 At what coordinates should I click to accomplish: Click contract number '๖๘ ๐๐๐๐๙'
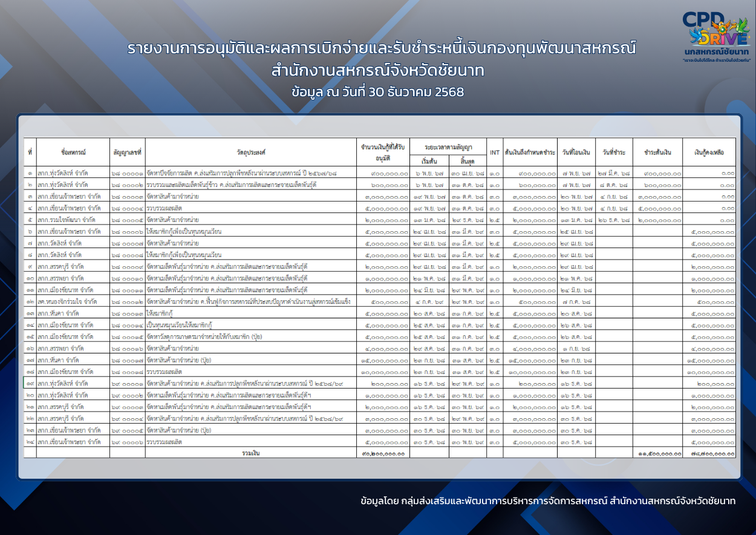tap(128, 266)
